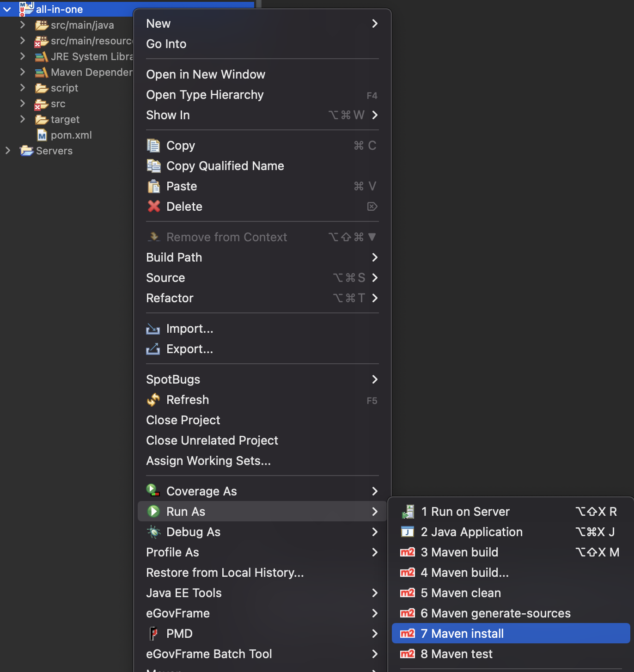634x672 pixels.
Task: Select the pom.xml file
Action: (x=71, y=135)
